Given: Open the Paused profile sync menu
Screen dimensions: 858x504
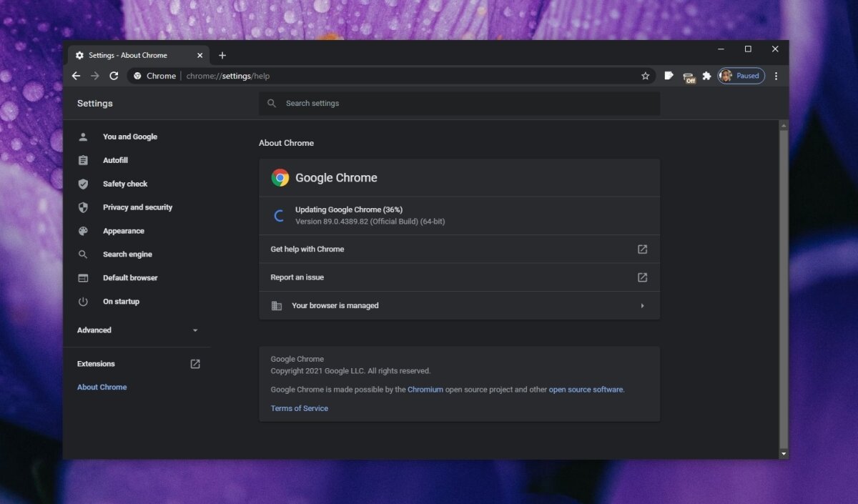Looking at the screenshot, I should pos(741,75).
